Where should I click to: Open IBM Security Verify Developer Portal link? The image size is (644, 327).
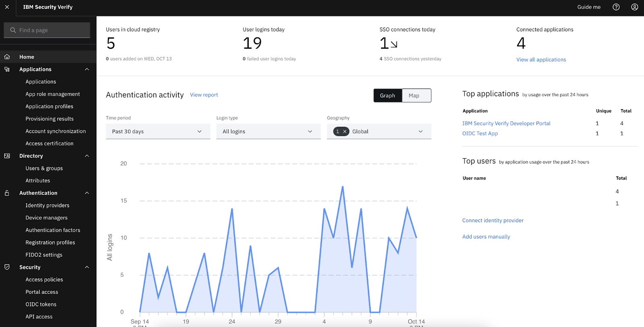pyautogui.click(x=506, y=124)
